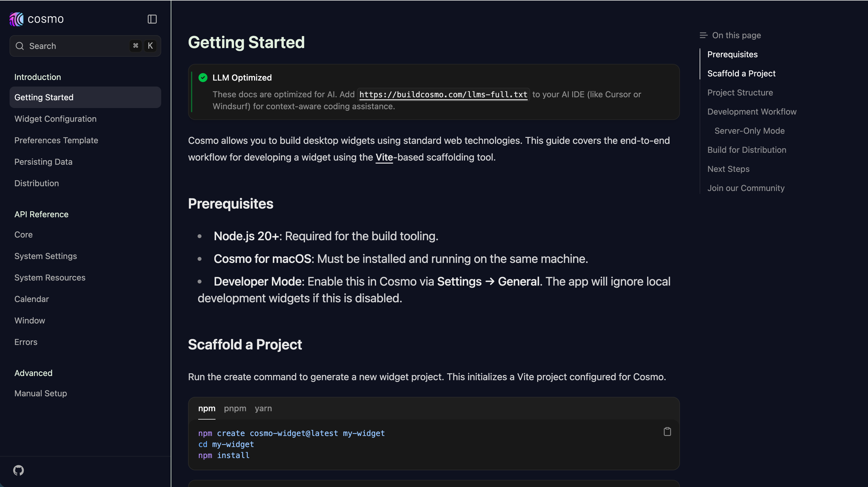Collapse the sidebar with the panel toggle icon
868x487 pixels.
coord(152,19)
